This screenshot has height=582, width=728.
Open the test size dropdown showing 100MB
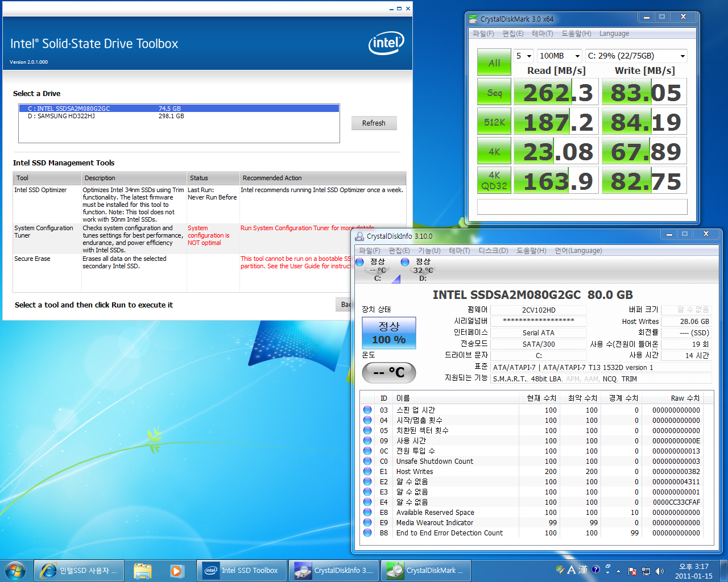point(560,56)
